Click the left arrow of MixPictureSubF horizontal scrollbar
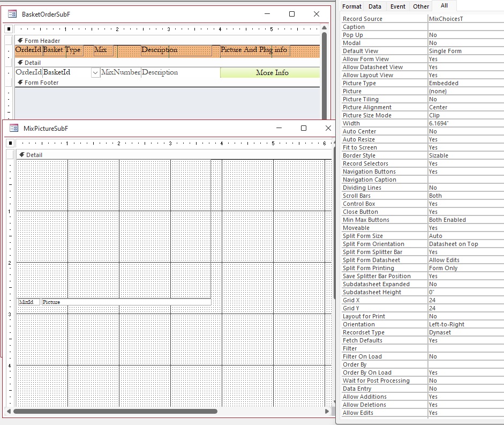Viewport: 504px width, 425px height. pyautogui.click(x=10, y=412)
